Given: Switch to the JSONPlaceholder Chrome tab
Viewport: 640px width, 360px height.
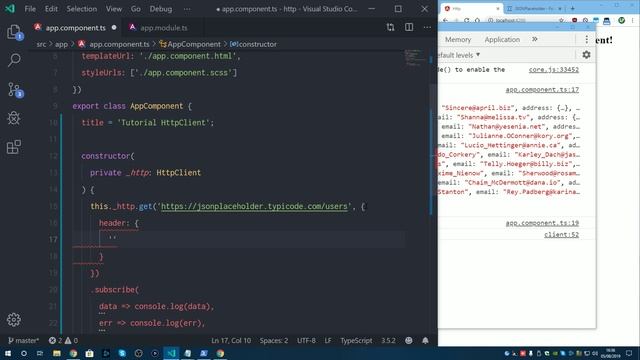Looking at the screenshot, I should 534,8.
